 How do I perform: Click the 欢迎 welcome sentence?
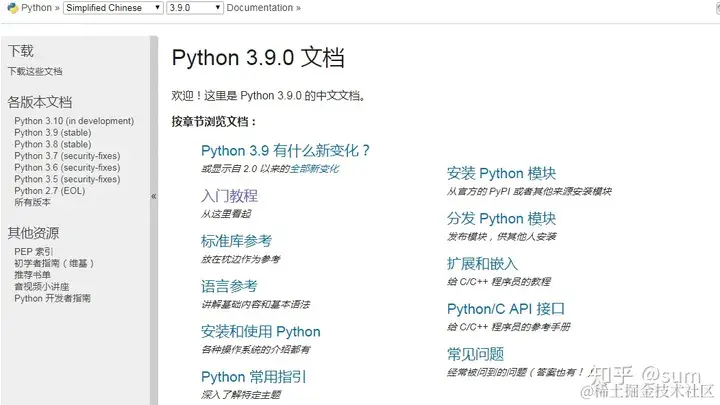click(269, 96)
